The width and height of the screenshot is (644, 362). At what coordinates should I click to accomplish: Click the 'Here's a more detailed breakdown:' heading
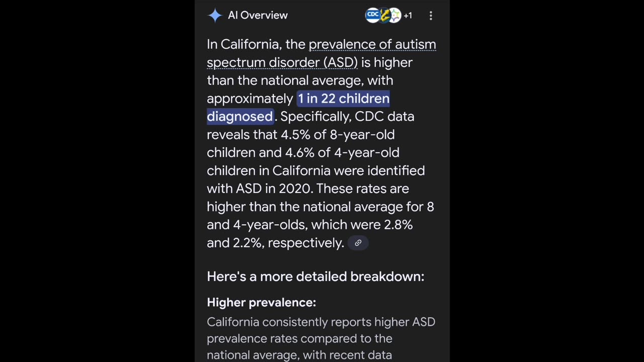pyautogui.click(x=315, y=277)
